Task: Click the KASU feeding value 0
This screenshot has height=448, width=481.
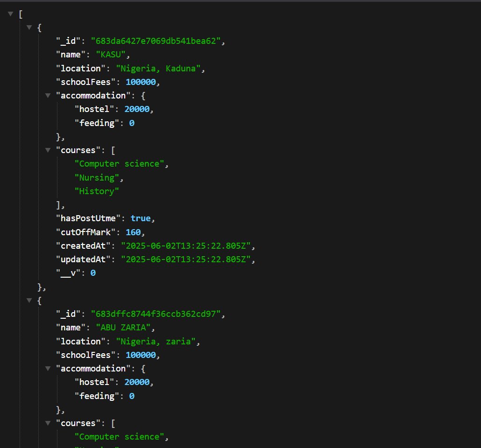Action: pyautogui.click(x=132, y=123)
